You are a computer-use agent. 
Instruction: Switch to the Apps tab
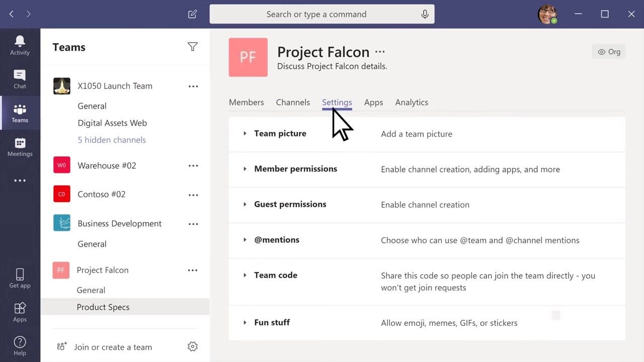point(373,102)
